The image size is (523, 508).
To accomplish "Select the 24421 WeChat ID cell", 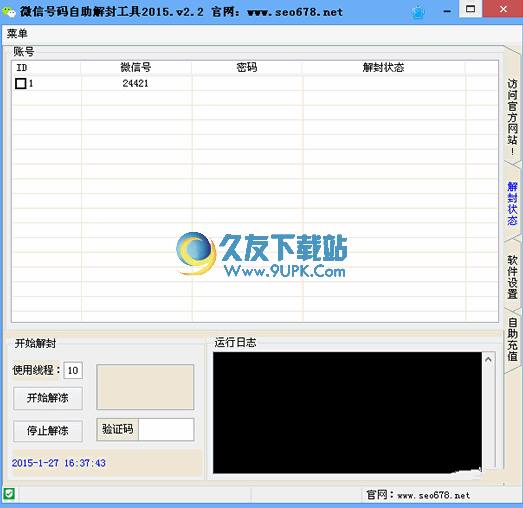I will (x=135, y=83).
